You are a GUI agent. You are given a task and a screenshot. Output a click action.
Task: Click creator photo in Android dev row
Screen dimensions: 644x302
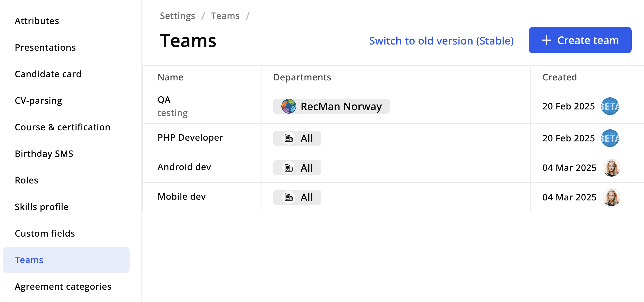coord(611,168)
